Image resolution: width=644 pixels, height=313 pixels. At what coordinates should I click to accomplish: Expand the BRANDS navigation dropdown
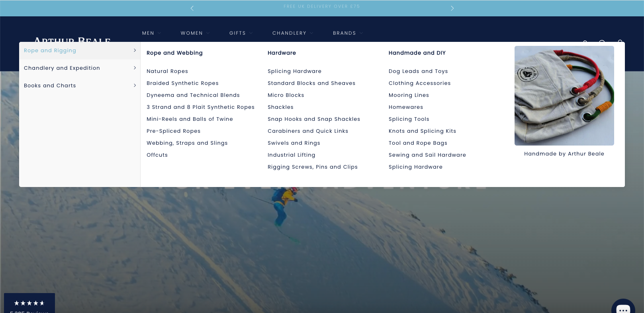point(348,33)
